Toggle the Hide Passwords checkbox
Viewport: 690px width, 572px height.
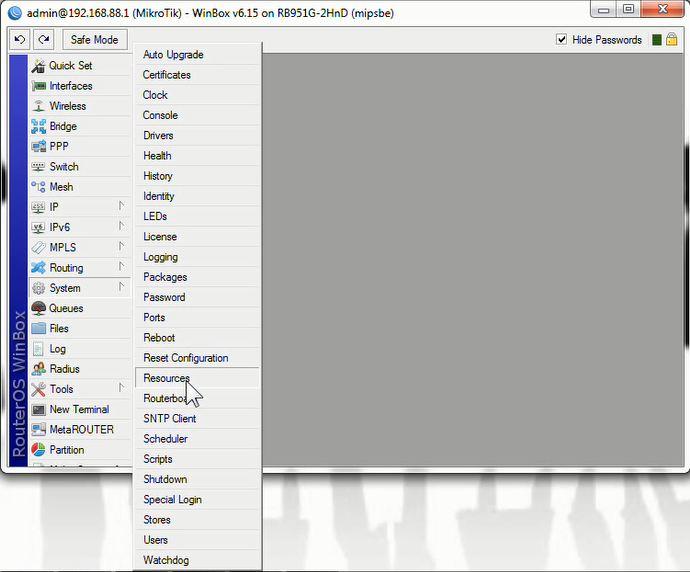pyautogui.click(x=561, y=40)
